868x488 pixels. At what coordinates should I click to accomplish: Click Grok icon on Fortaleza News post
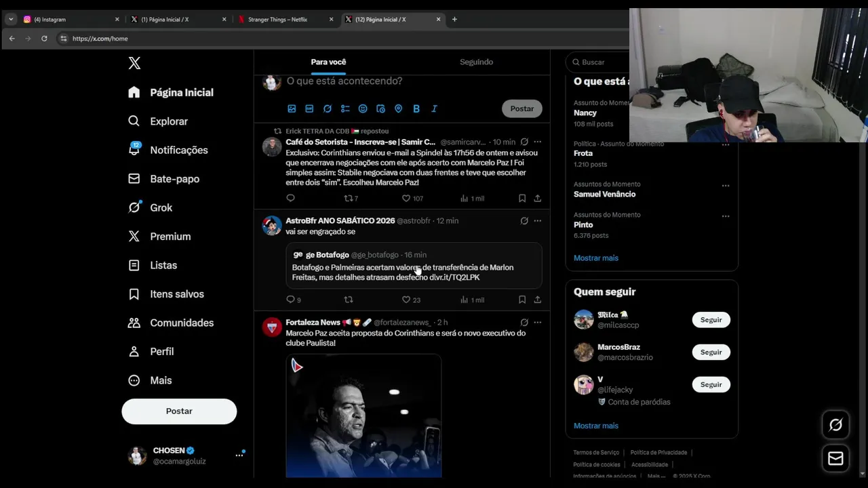click(x=524, y=323)
